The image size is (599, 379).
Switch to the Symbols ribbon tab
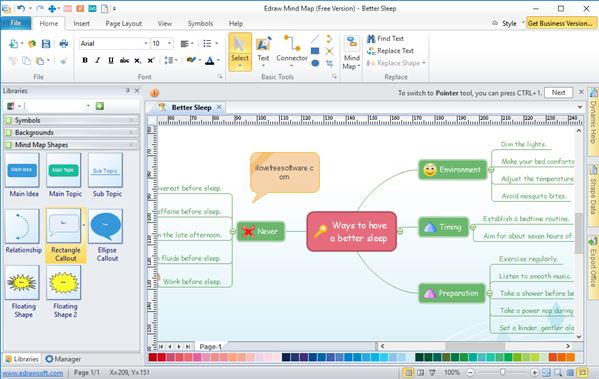tap(200, 23)
